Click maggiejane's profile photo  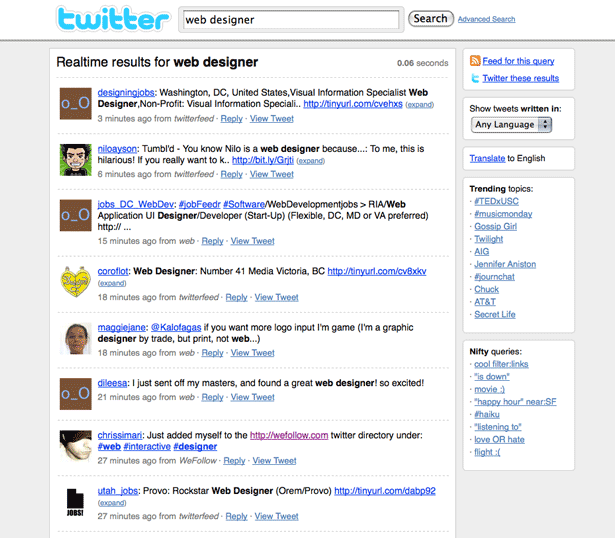pyautogui.click(x=75, y=339)
